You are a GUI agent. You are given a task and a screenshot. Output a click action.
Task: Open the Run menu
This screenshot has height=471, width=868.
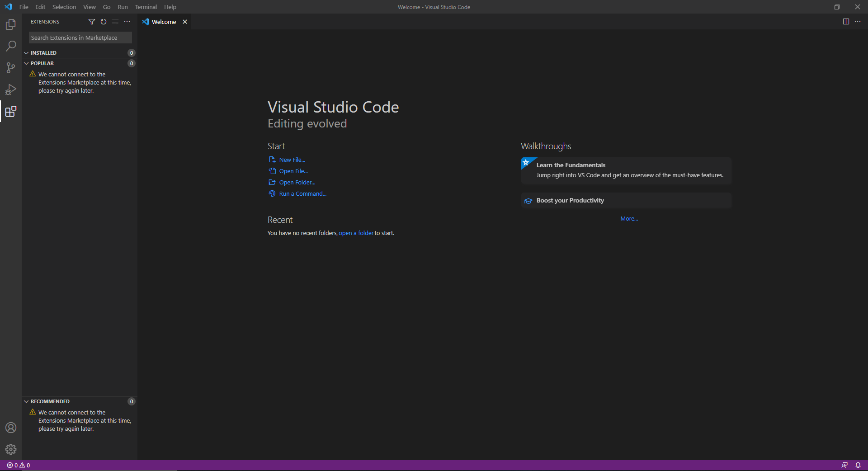123,7
